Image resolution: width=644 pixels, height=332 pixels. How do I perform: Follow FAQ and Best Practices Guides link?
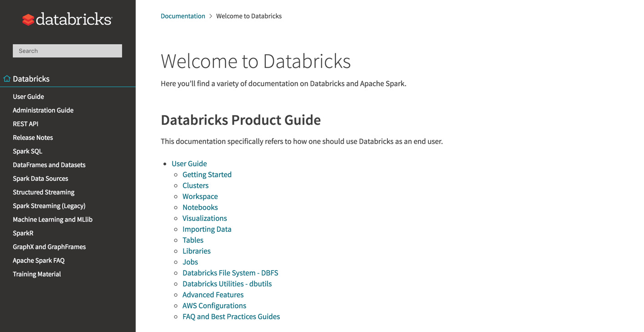(231, 317)
